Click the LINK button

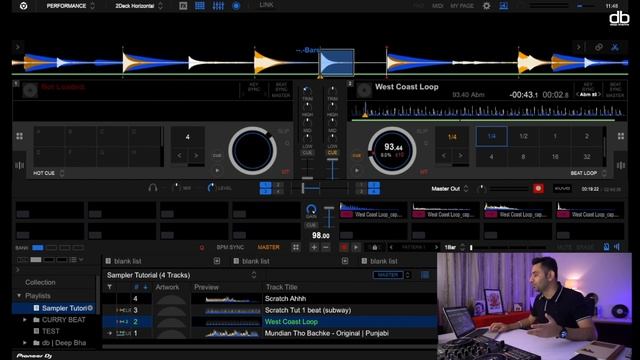pyautogui.click(x=267, y=5)
